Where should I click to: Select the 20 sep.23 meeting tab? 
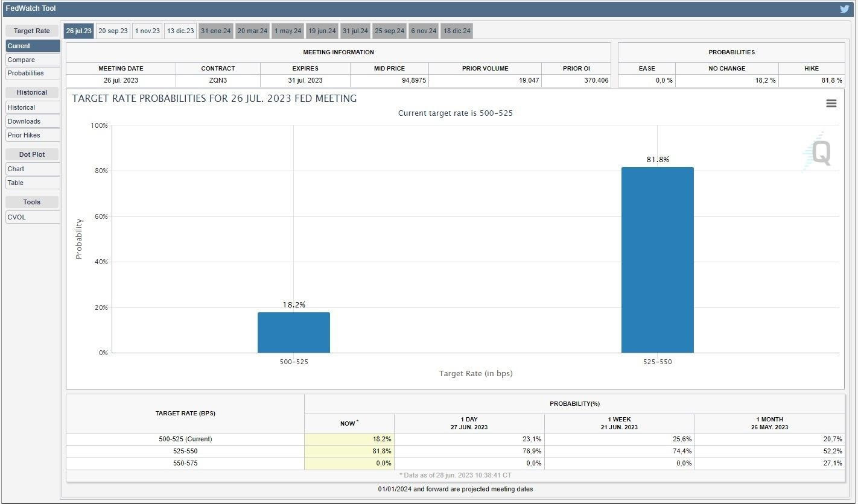tap(113, 31)
